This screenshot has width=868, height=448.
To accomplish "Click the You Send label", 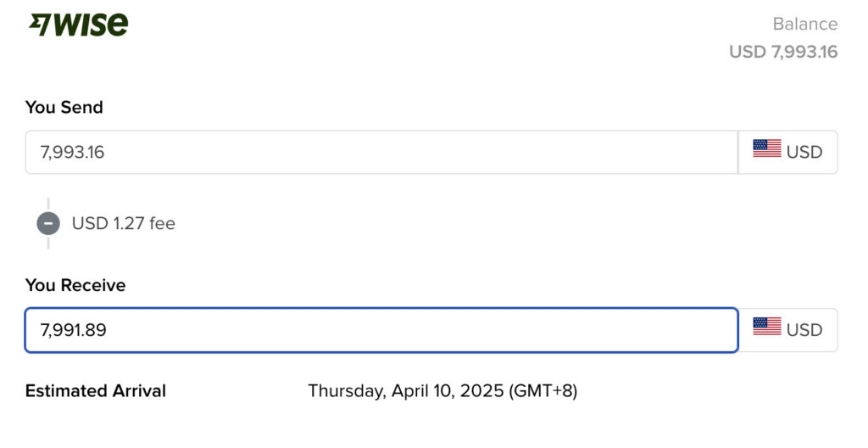I will click(64, 108).
